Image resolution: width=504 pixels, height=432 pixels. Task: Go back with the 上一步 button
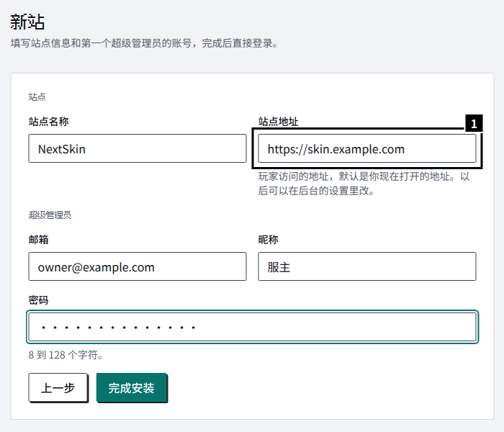(x=58, y=387)
